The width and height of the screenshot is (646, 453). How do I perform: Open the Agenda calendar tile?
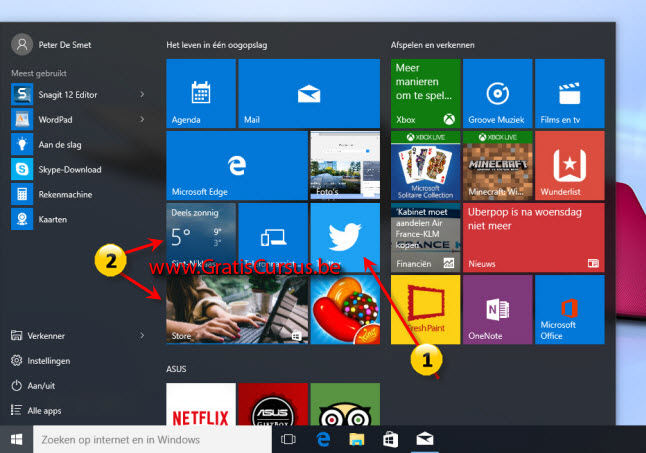pyautogui.click(x=201, y=93)
